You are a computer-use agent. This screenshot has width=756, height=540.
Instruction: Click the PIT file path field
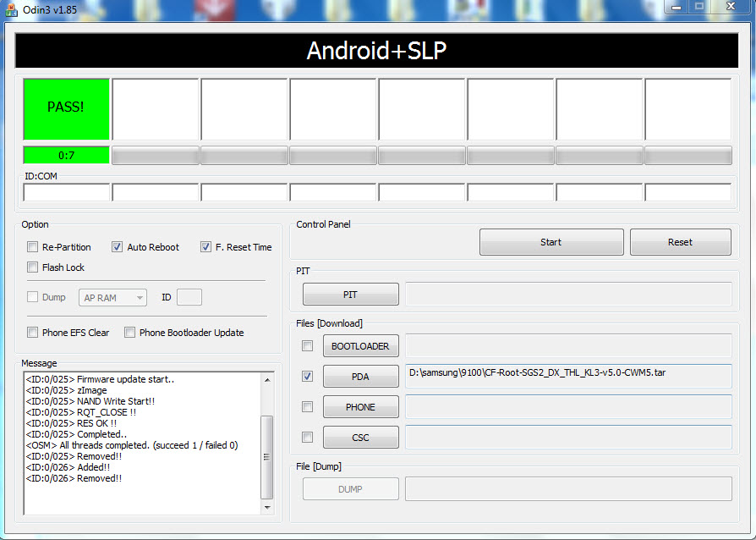click(x=568, y=294)
